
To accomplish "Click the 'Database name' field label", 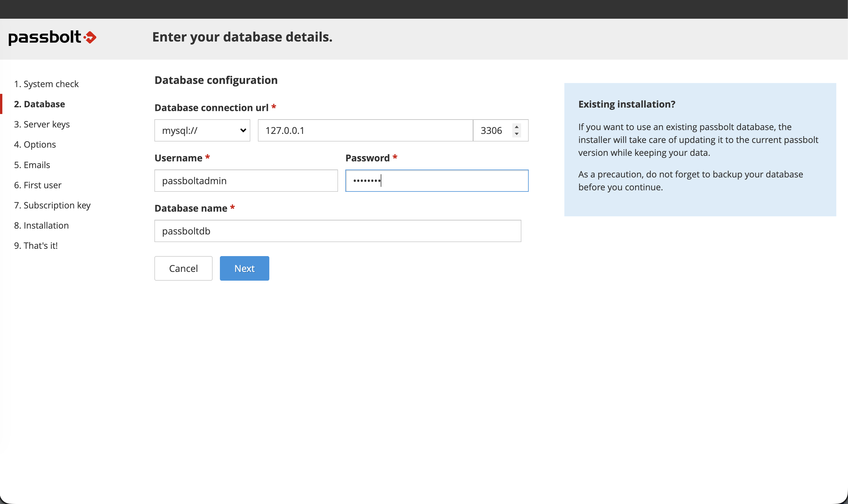I will pos(191,208).
